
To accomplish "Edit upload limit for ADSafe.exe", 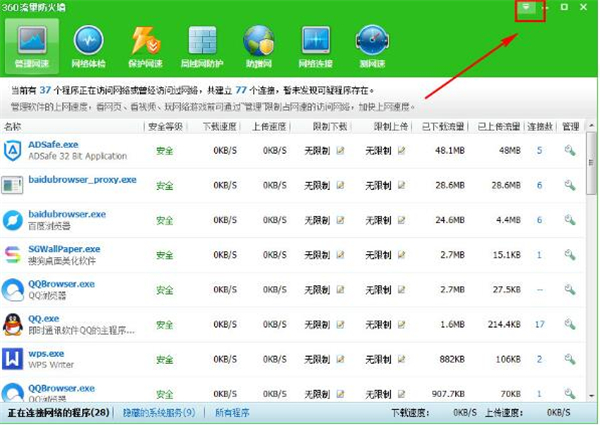I will coord(401,150).
